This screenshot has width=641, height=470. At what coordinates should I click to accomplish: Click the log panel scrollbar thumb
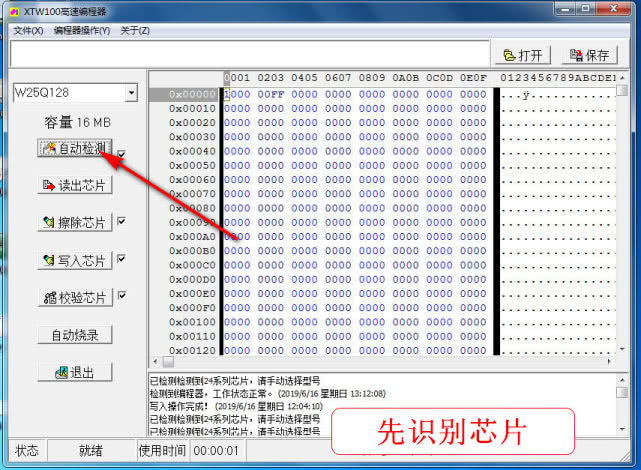click(622, 392)
